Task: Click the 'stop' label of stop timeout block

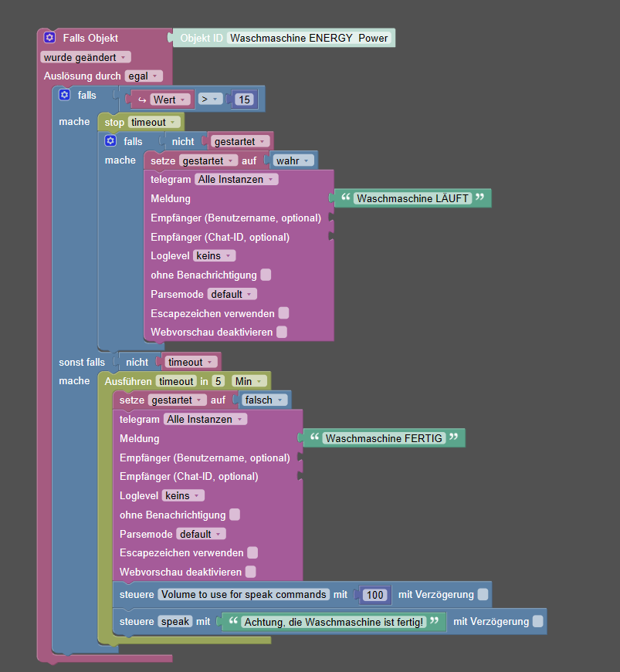Action: tap(114, 123)
